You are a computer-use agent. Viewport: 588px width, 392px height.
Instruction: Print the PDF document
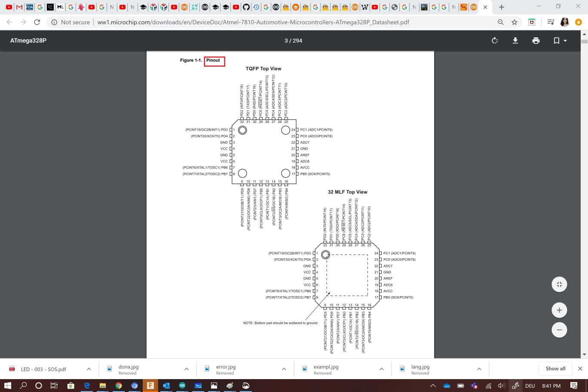tap(536, 40)
